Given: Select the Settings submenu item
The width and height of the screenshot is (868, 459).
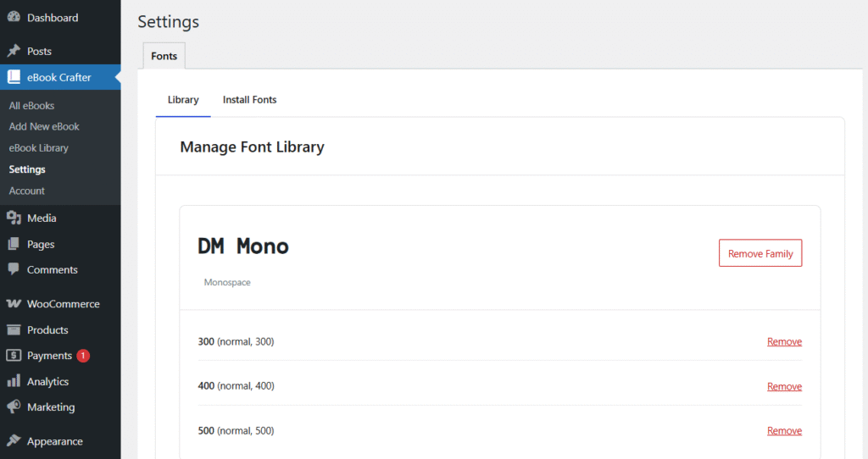Looking at the screenshot, I should click(x=27, y=169).
